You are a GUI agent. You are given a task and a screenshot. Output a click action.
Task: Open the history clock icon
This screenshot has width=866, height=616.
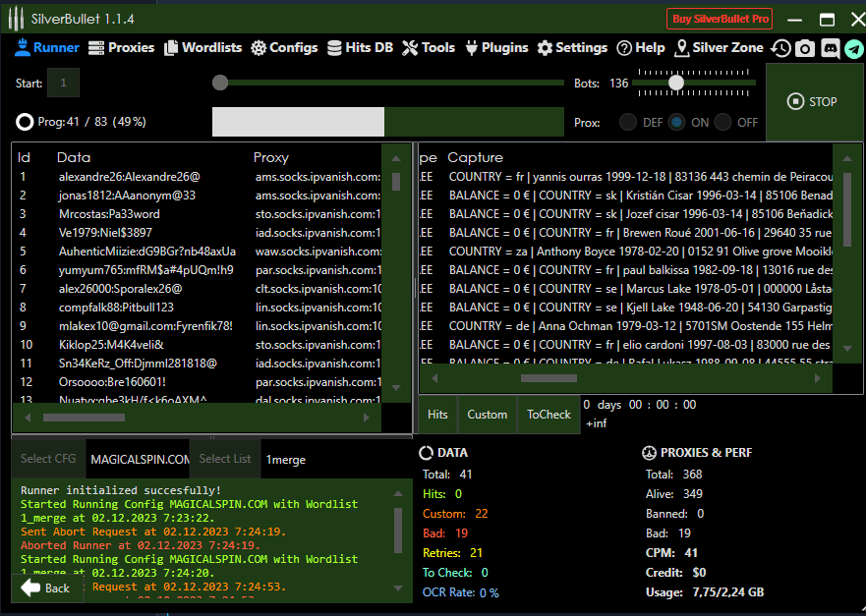[x=780, y=48]
